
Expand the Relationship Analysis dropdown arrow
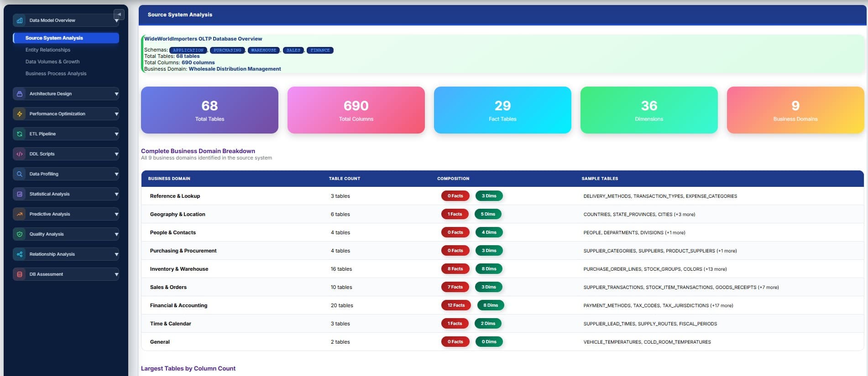pyautogui.click(x=116, y=254)
